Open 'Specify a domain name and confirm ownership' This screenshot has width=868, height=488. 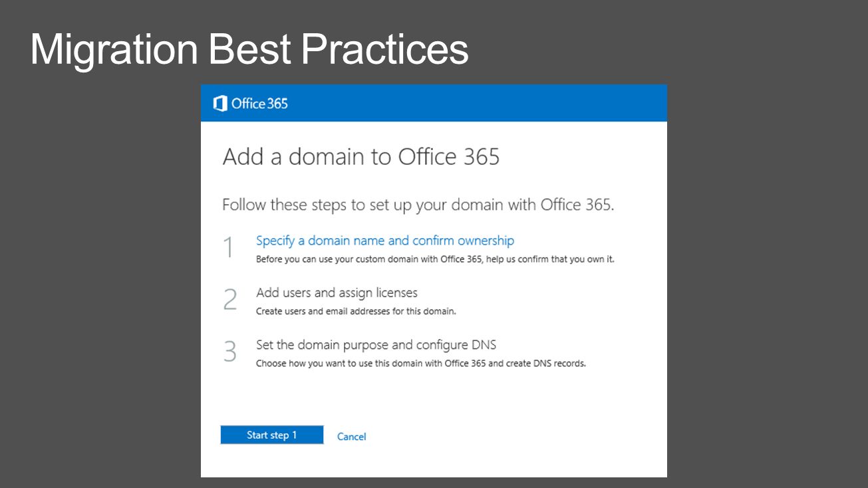(x=385, y=241)
